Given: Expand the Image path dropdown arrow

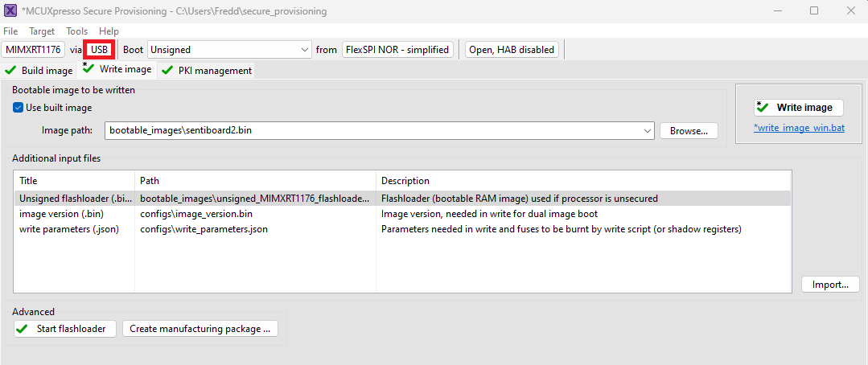Looking at the screenshot, I should click(648, 131).
